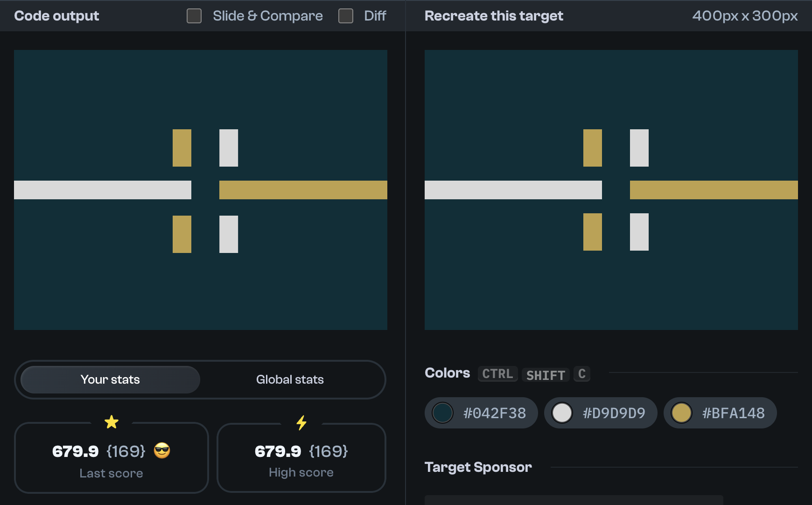Click the Last score card
This screenshot has height=505, width=812.
coord(112,457)
